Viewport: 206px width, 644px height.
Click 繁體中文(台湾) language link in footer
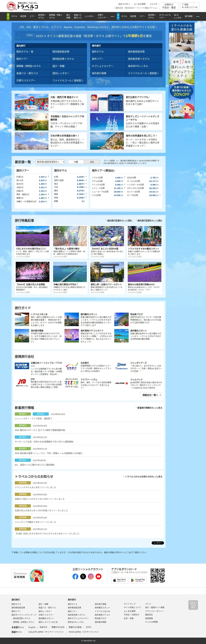click(58, 627)
